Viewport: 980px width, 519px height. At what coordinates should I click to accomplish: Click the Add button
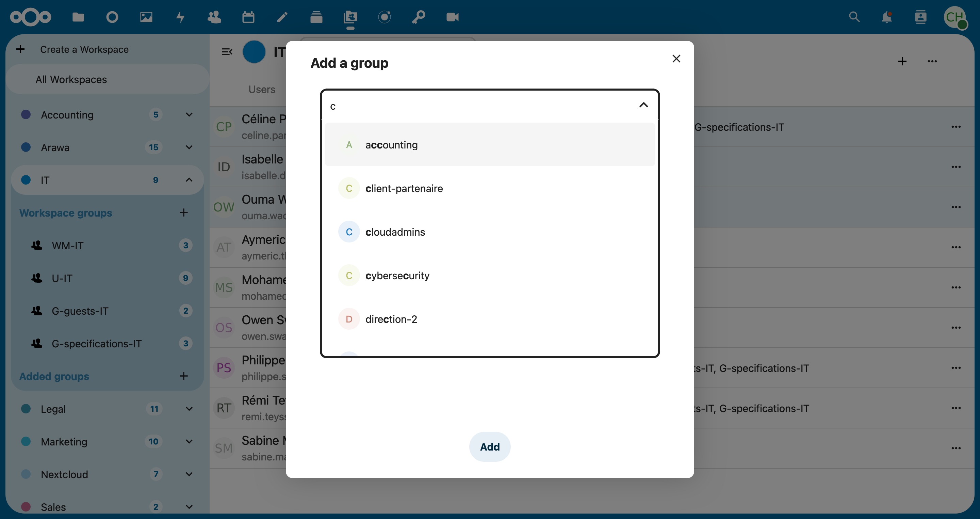[x=490, y=447]
